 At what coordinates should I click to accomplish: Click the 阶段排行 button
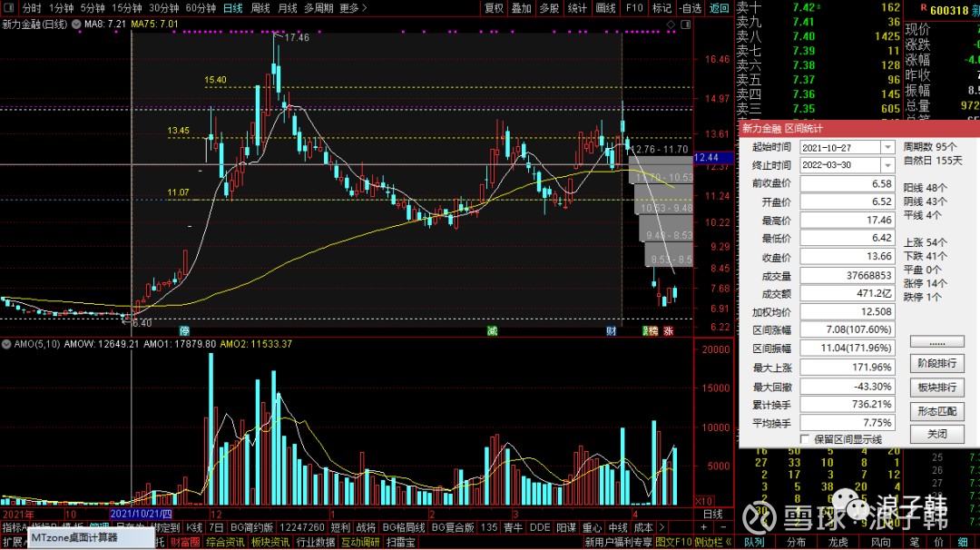click(936, 363)
